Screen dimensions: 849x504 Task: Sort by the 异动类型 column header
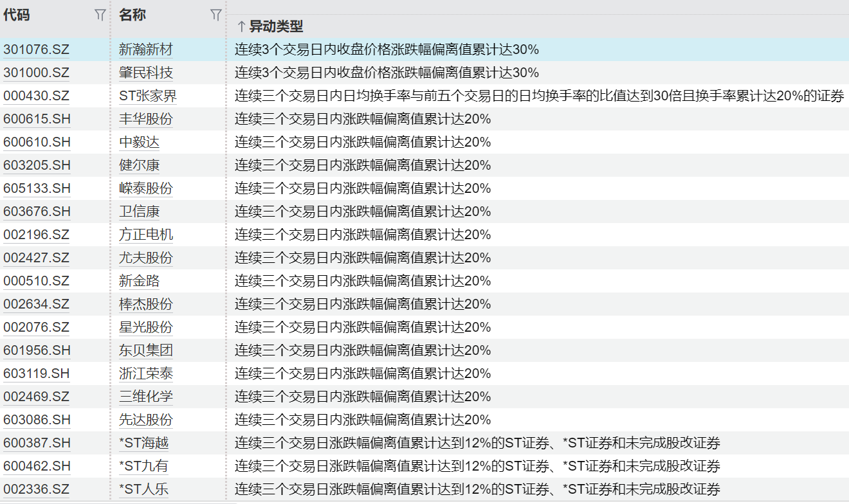click(x=270, y=26)
